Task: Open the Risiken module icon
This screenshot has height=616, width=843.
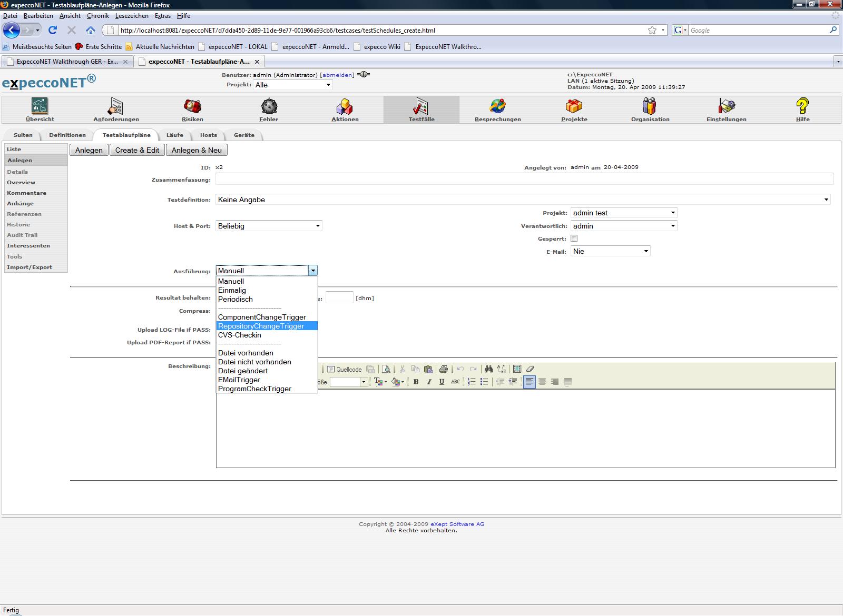Action: point(192,106)
